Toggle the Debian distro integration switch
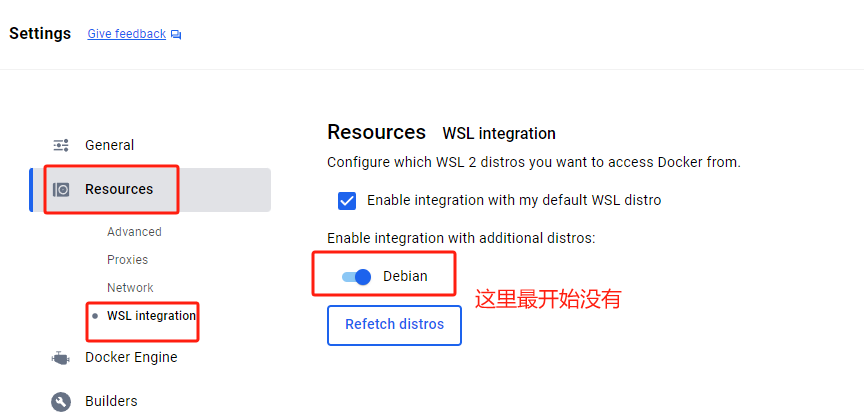This screenshot has width=864, height=414. (356, 276)
